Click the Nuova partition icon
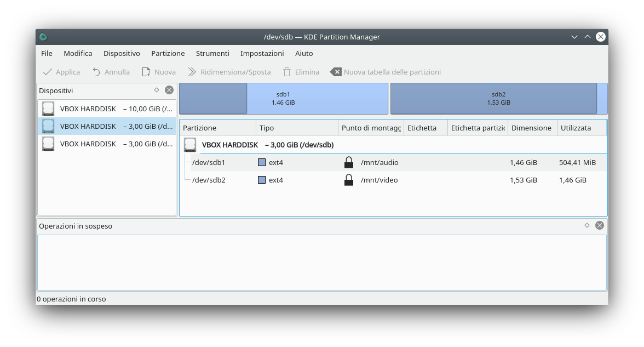This screenshot has height=347, width=644. tap(146, 72)
